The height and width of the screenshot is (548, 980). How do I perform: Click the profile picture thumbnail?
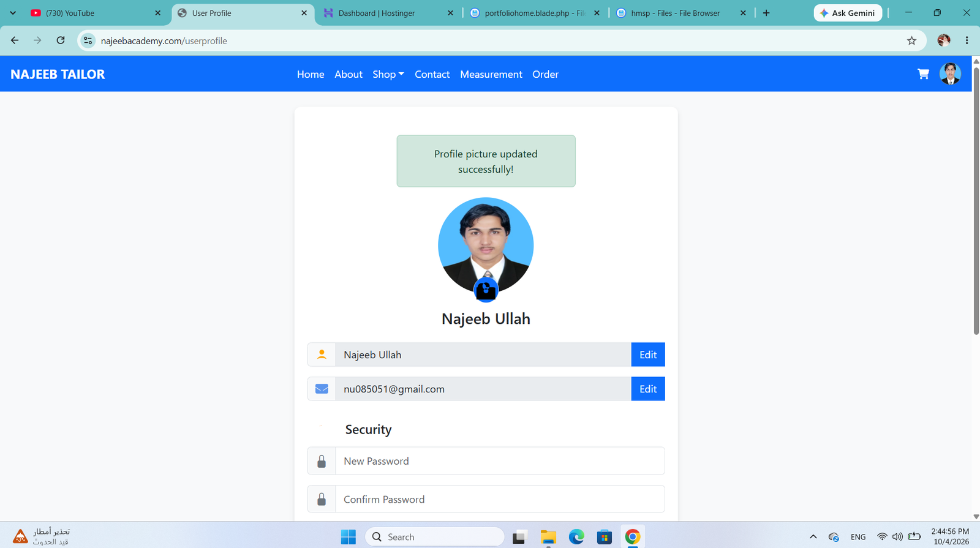pyautogui.click(x=486, y=245)
